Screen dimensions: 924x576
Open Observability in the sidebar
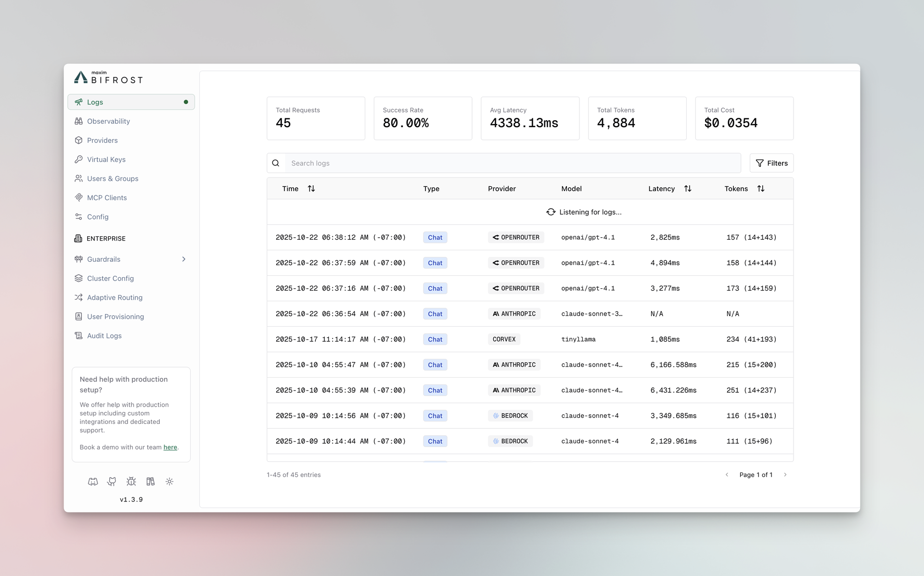pos(131,121)
